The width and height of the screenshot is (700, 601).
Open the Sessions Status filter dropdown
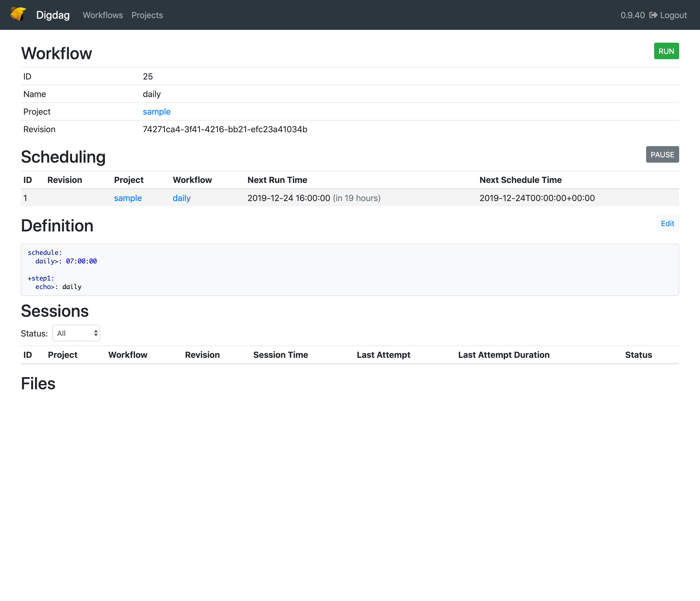tap(76, 333)
